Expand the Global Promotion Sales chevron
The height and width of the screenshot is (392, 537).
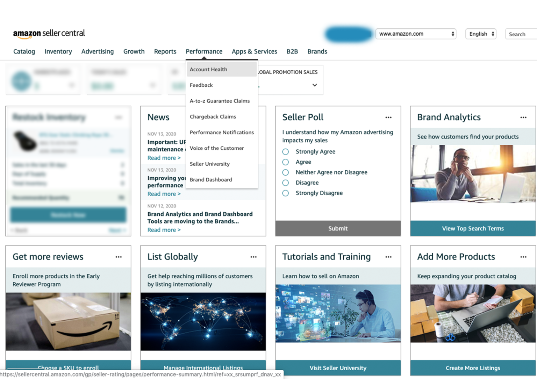pos(314,85)
